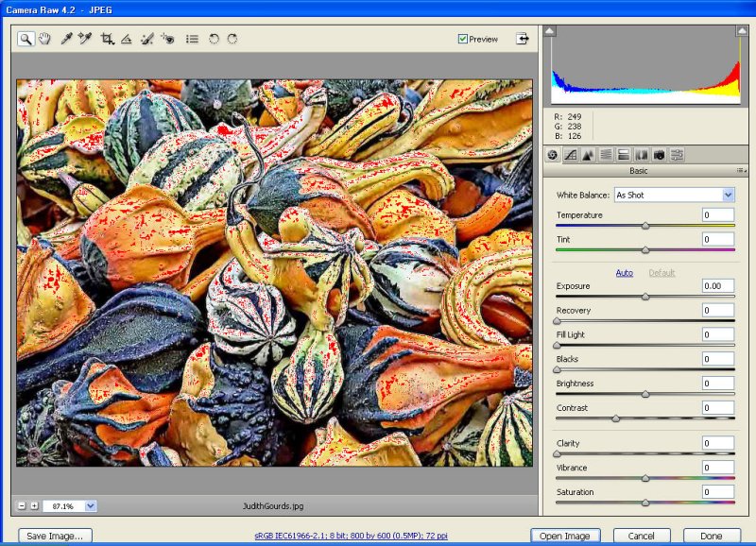Click the zoom in plus button
The height and width of the screenshot is (546, 756).
click(34, 506)
